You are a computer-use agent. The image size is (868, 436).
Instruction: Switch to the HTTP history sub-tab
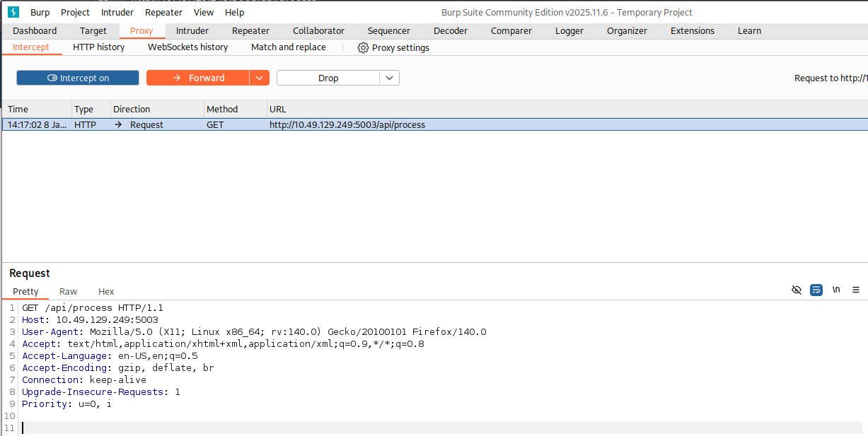98,47
